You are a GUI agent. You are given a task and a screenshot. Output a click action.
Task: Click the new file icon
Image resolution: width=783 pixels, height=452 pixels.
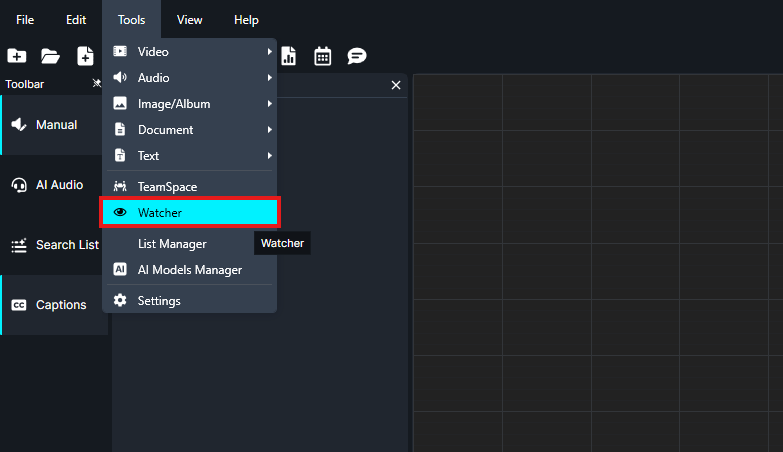(85, 56)
